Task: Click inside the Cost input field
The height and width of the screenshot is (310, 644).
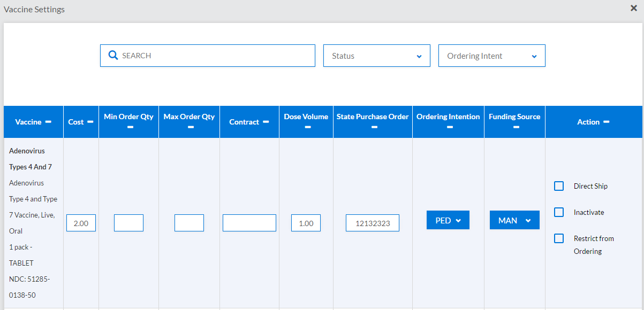Action: (81, 222)
